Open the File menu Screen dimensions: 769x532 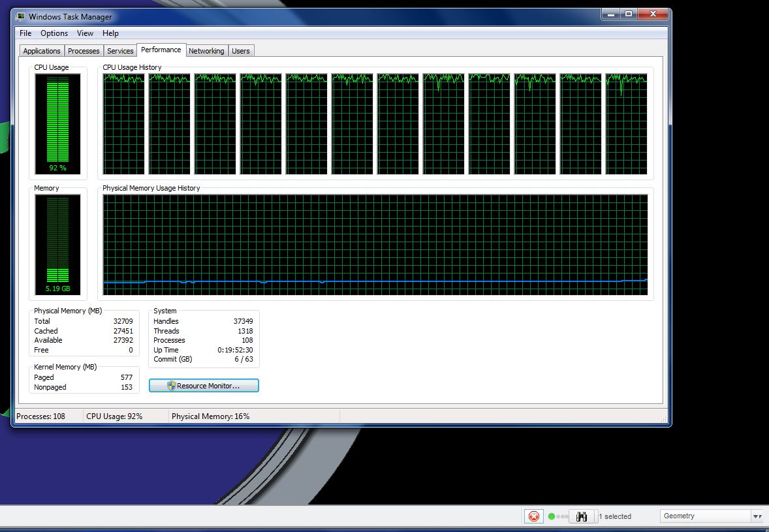[25, 33]
